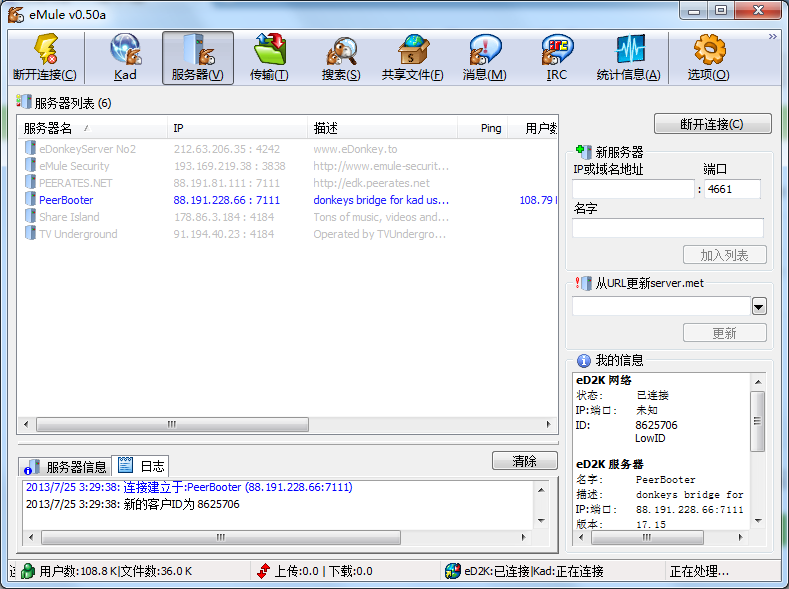
Task: Focus the server.met URL input field
Action: (x=662, y=306)
